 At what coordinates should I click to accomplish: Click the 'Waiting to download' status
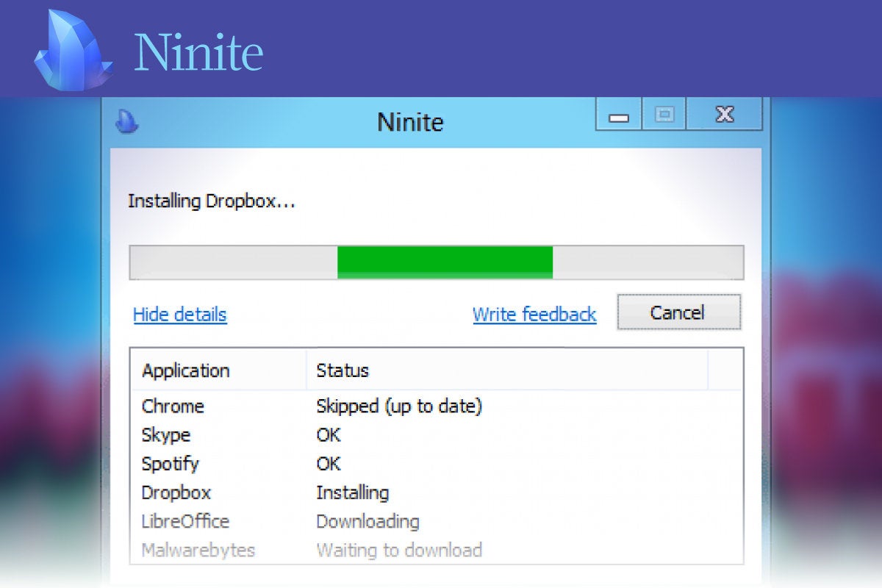[399, 550]
